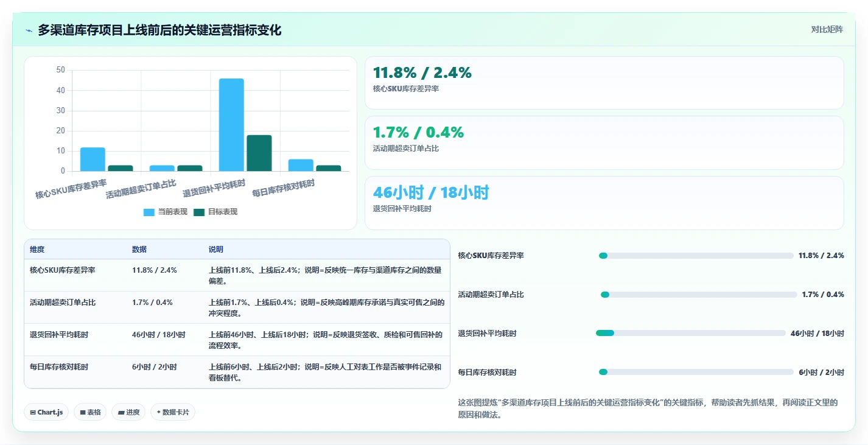Click chart x-axis label 退货回补平均耗时
This screenshot has width=868, height=445.
tap(214, 188)
